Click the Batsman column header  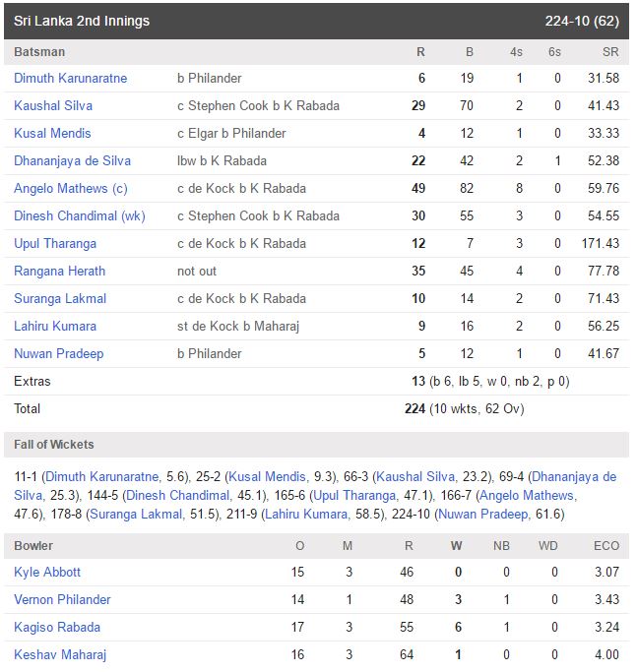click(x=39, y=51)
